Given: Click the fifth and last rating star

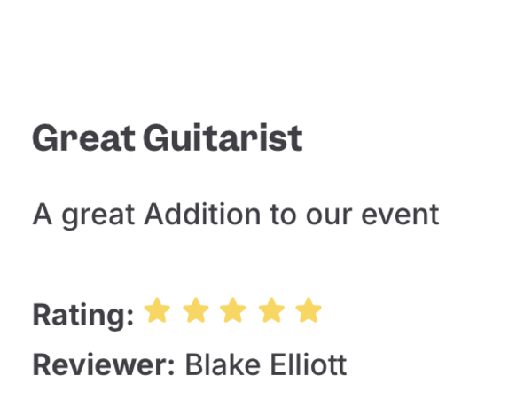Looking at the screenshot, I should tap(309, 310).
